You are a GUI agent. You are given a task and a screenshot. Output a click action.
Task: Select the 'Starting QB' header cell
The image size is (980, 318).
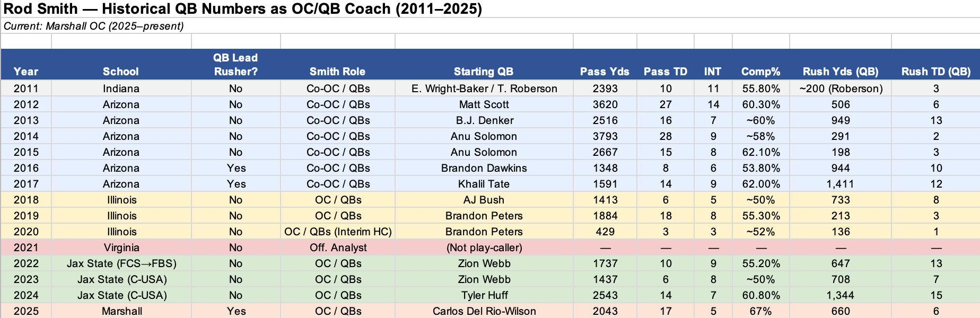[x=483, y=72]
